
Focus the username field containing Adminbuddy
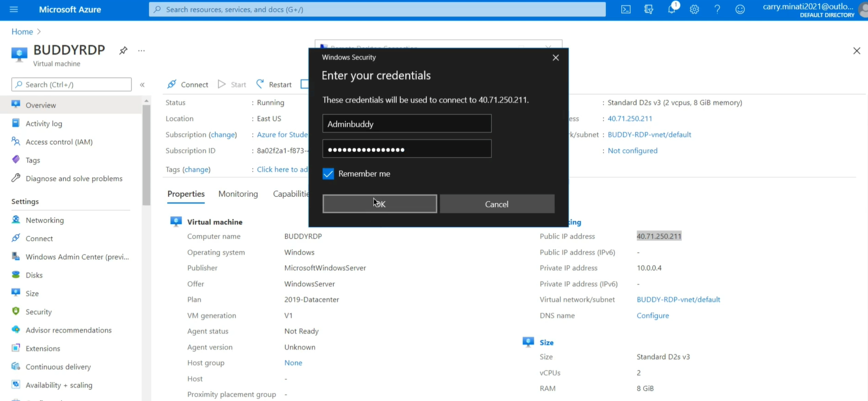point(407,124)
